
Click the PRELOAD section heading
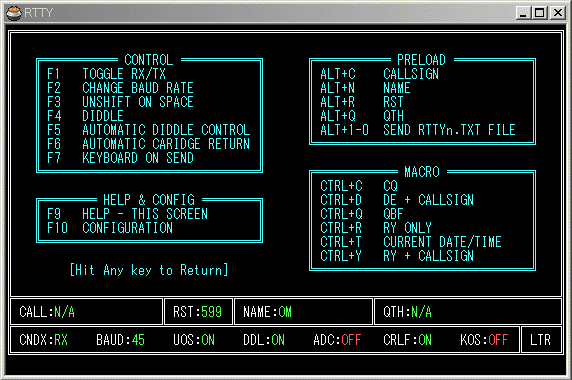click(x=421, y=60)
